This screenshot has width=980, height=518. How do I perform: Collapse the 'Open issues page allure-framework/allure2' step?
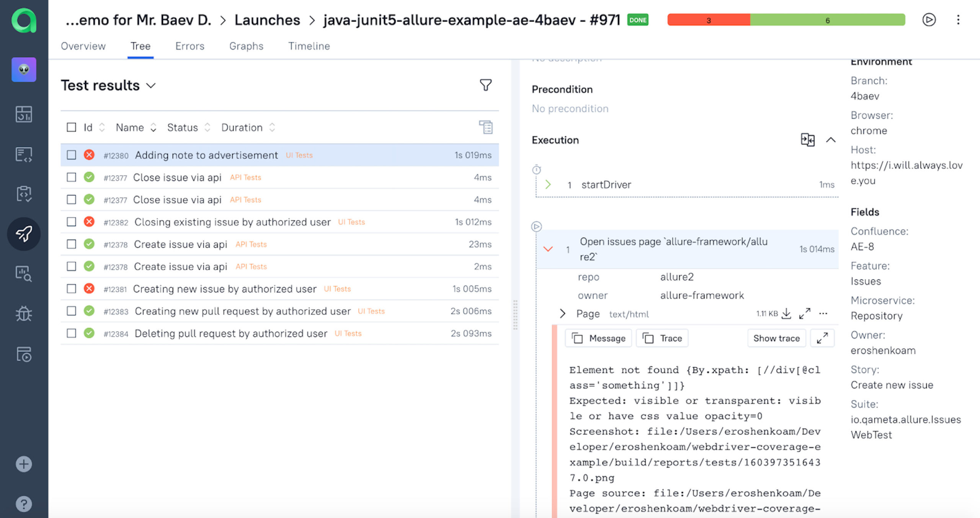[x=549, y=248]
